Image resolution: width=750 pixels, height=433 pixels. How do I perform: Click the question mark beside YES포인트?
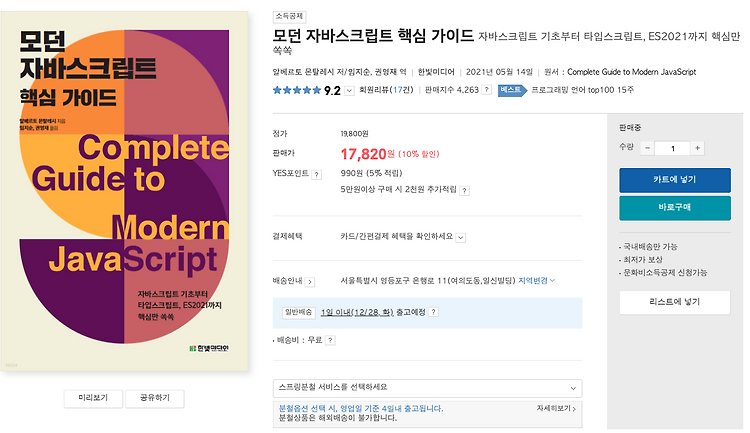click(x=317, y=175)
